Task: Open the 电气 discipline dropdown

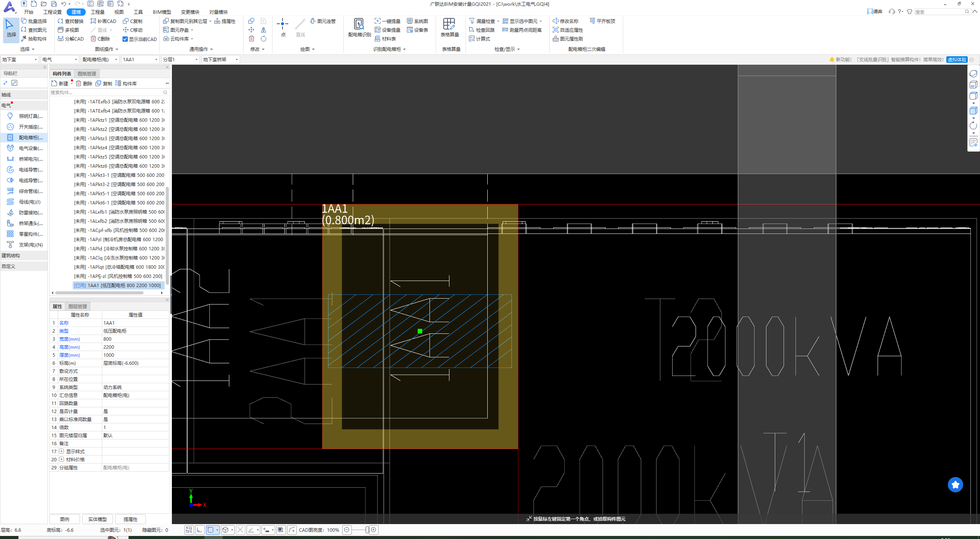Action: tap(60, 59)
